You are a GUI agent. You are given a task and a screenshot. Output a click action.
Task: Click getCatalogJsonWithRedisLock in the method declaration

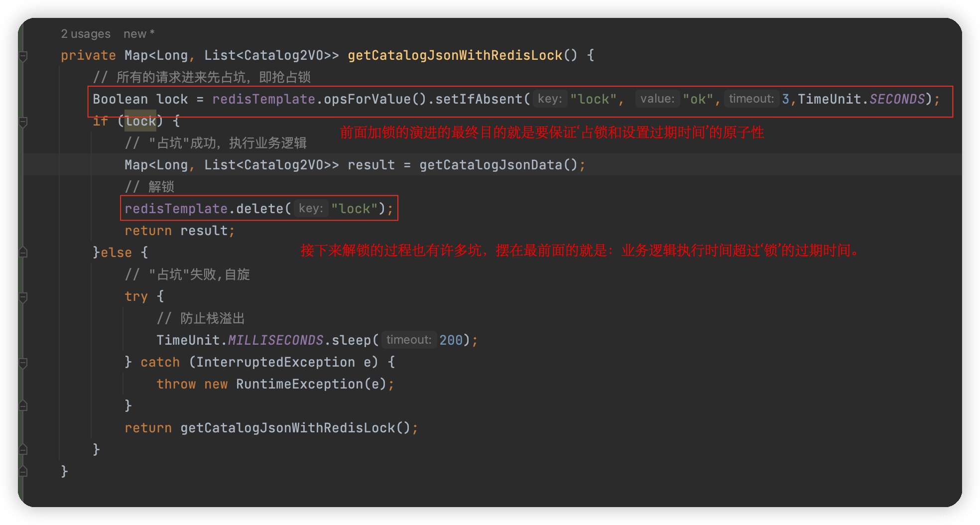[455, 55]
